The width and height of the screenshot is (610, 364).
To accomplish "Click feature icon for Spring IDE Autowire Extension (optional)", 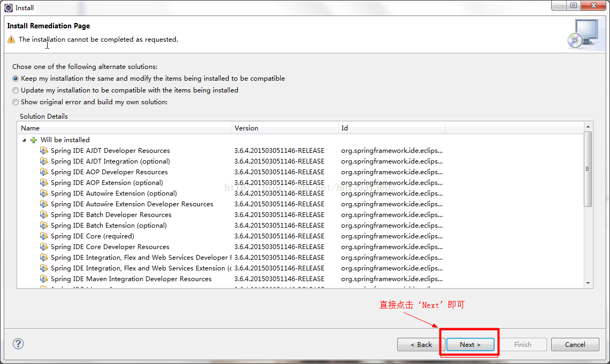I will [x=44, y=193].
